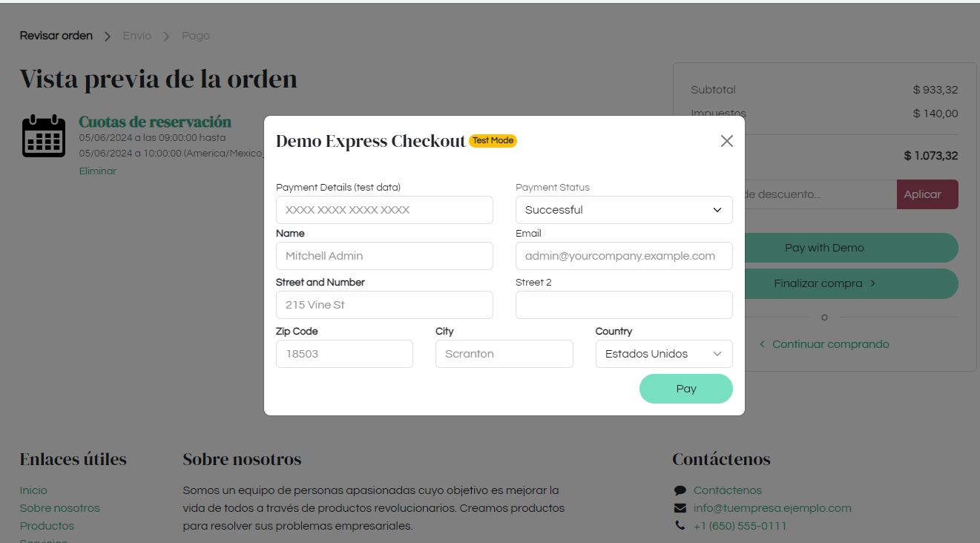Expand the Country dropdown showing Estados Unidos
980x543 pixels.
coord(664,354)
